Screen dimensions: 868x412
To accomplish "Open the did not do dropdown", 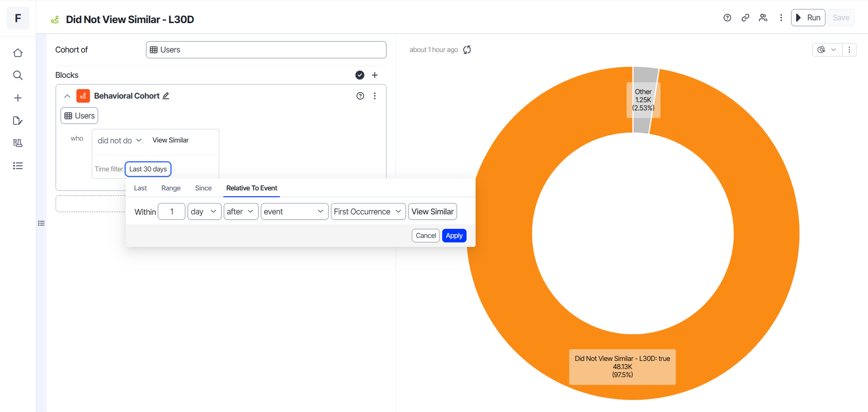I will [120, 141].
